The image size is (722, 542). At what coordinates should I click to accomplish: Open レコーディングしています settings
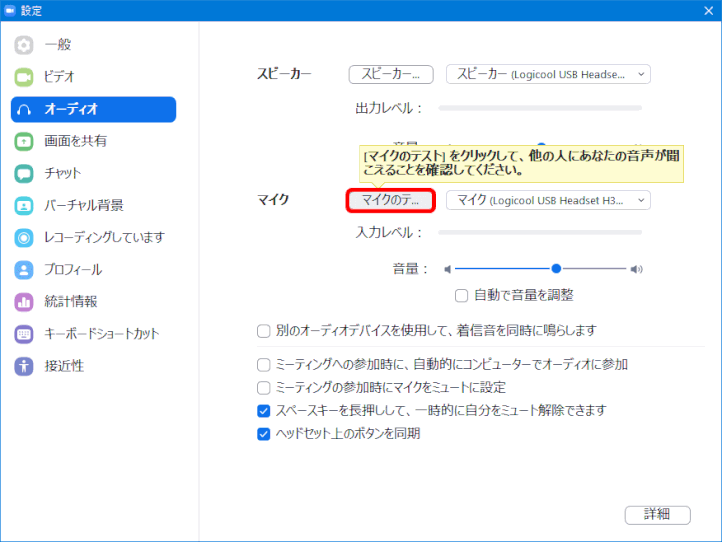(x=93, y=238)
